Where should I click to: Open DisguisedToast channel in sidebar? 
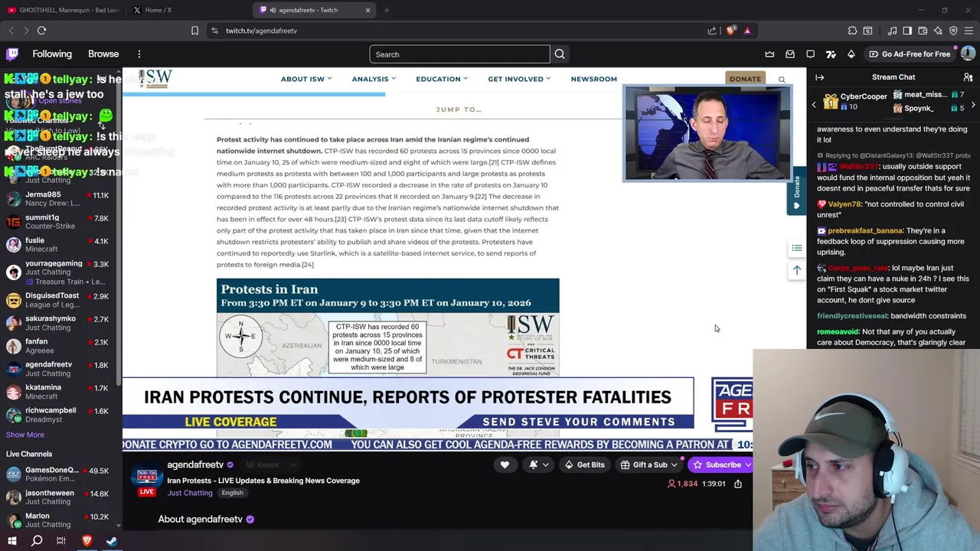pyautogui.click(x=60, y=300)
